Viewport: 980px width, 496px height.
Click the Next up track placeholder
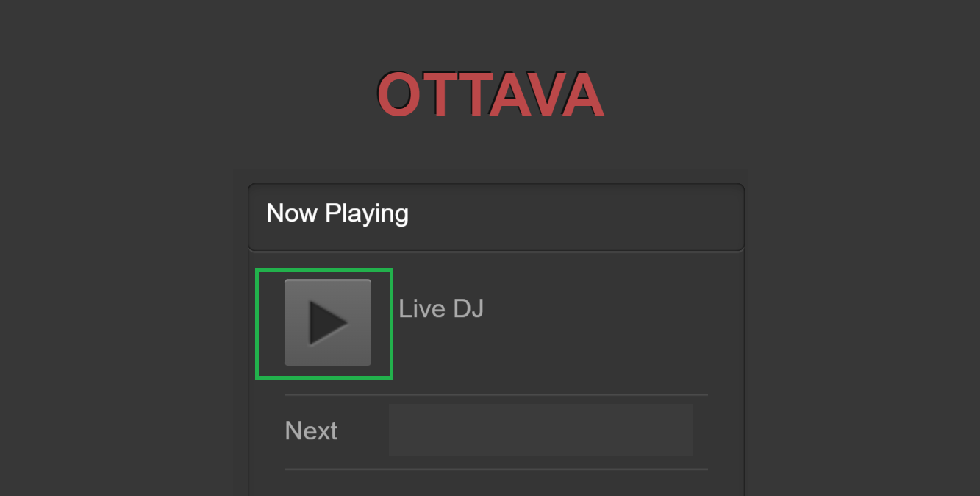coord(540,430)
